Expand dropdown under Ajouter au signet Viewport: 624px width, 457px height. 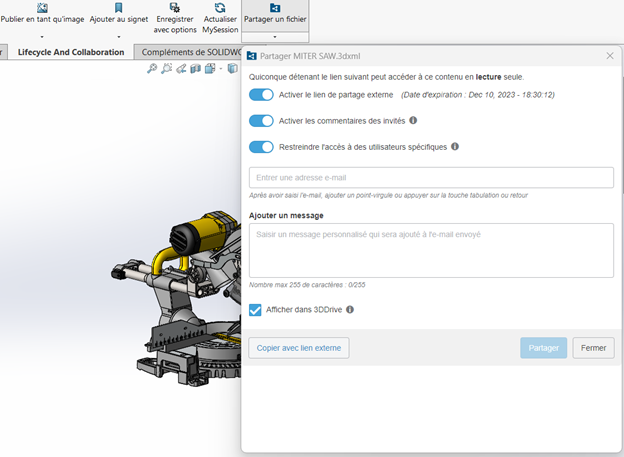(119, 37)
